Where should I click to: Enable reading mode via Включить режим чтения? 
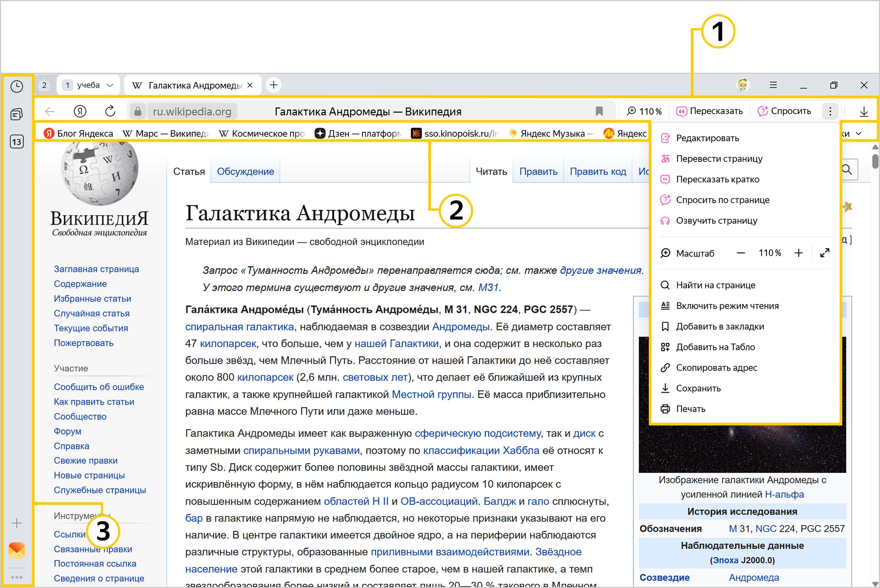point(727,306)
